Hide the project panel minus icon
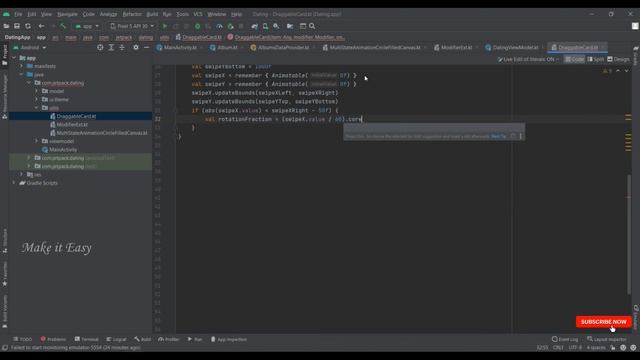Screen dimensions: 640x360 pos(147,47)
